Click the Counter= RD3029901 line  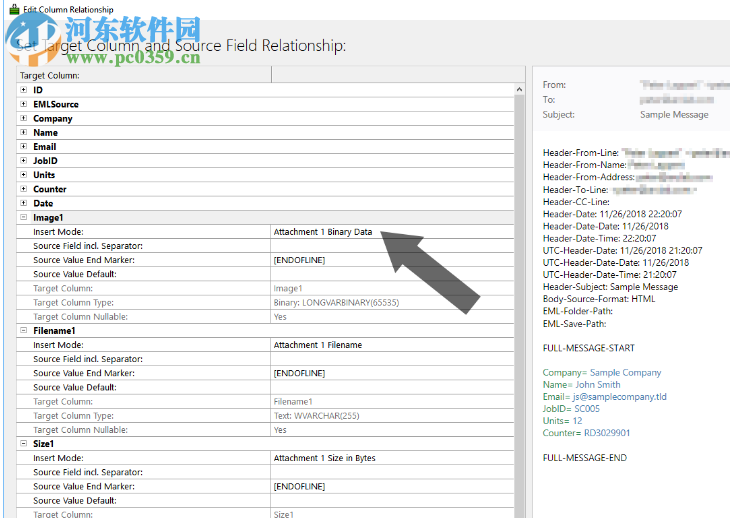pos(586,433)
